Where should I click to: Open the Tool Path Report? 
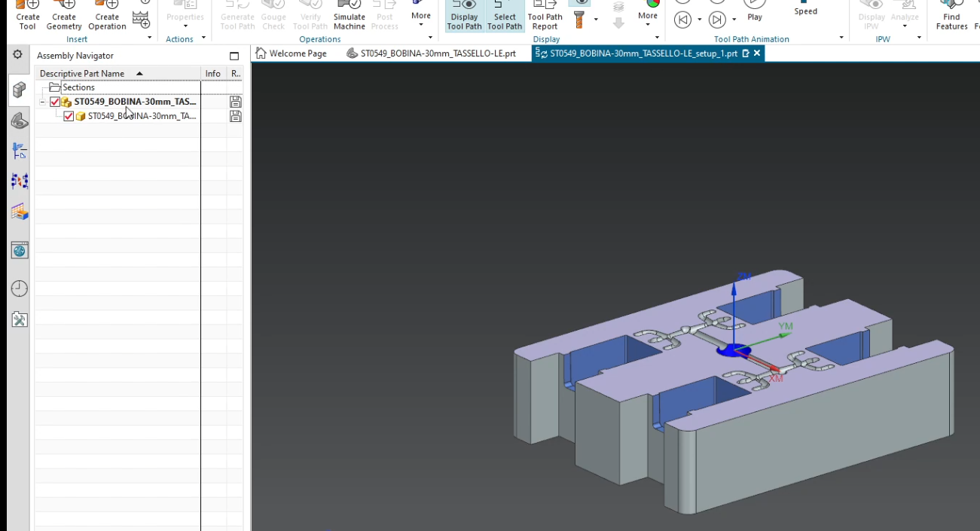click(x=545, y=17)
